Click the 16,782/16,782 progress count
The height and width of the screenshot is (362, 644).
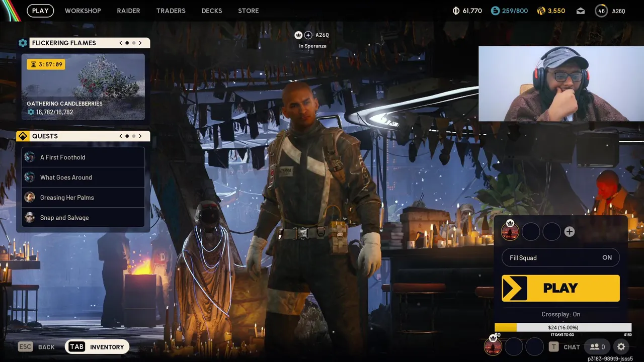[x=54, y=112]
